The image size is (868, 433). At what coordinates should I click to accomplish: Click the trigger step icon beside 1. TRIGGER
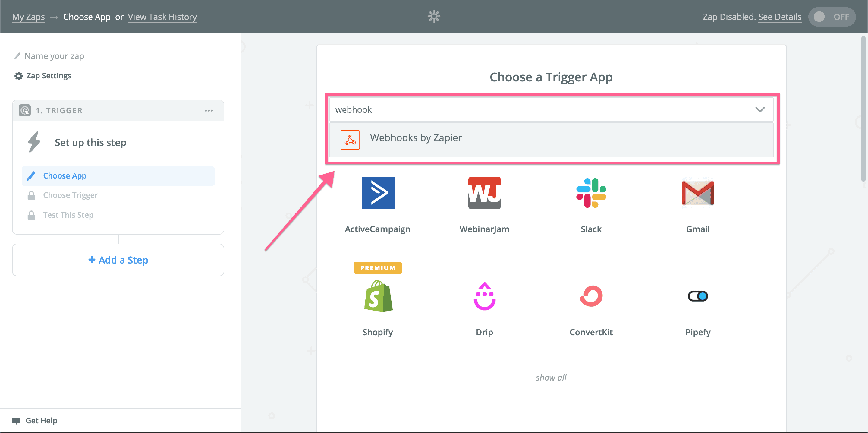pos(25,110)
